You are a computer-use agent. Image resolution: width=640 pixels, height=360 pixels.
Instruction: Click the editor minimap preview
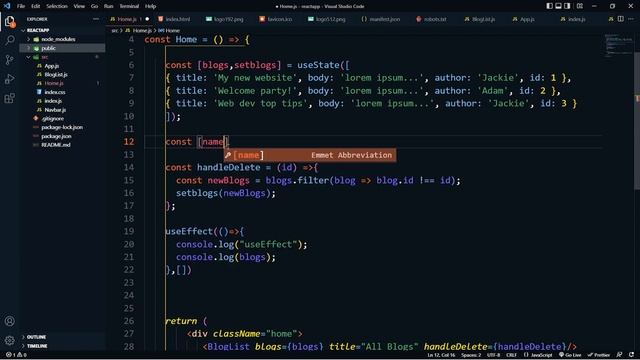point(618,46)
